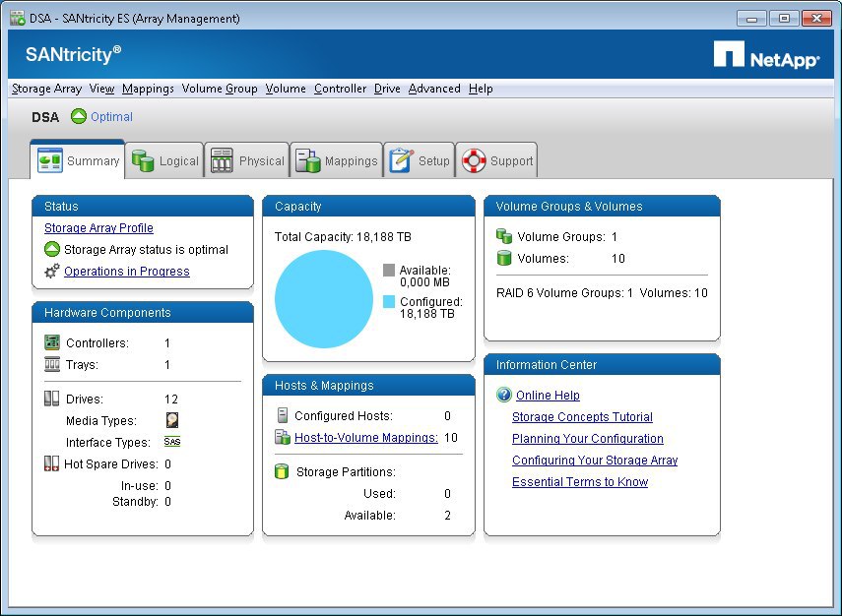The height and width of the screenshot is (616, 842).
Task: Switch to the Logical tab
Action: [164, 160]
